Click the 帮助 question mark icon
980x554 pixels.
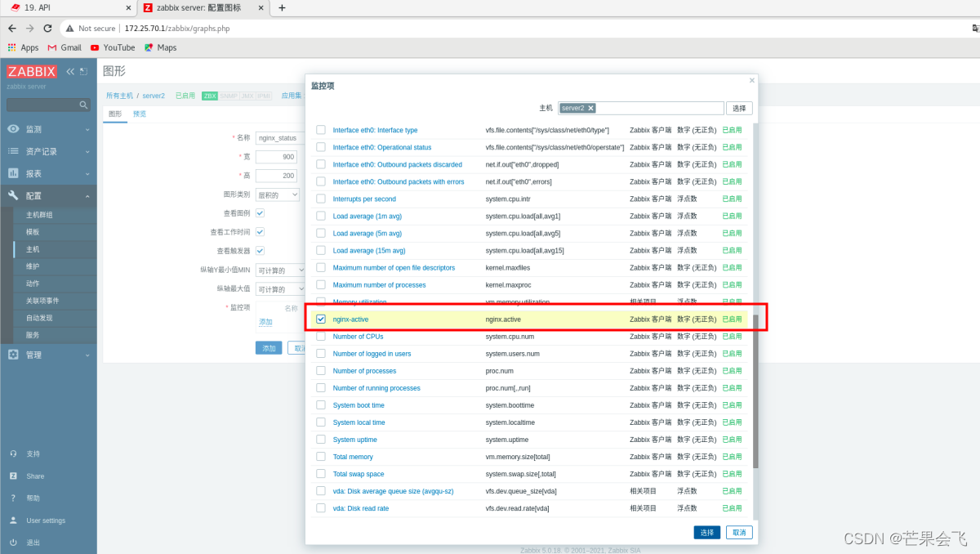tap(13, 498)
